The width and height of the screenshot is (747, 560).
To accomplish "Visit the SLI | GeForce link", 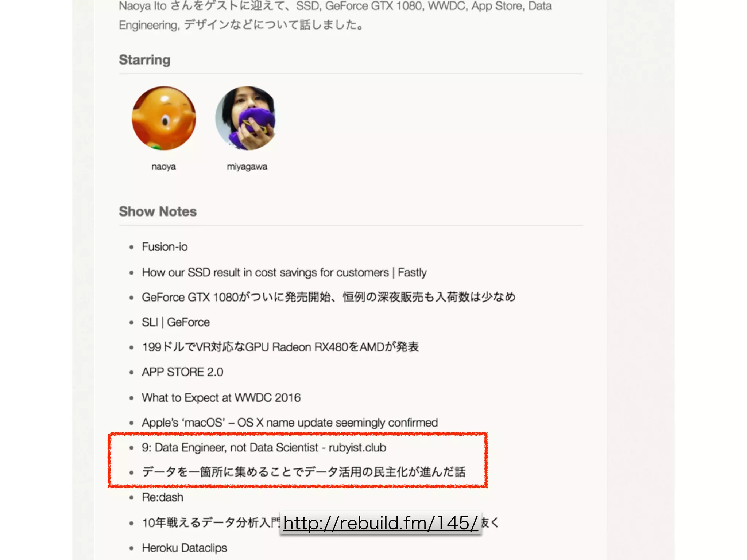I will pos(176,322).
